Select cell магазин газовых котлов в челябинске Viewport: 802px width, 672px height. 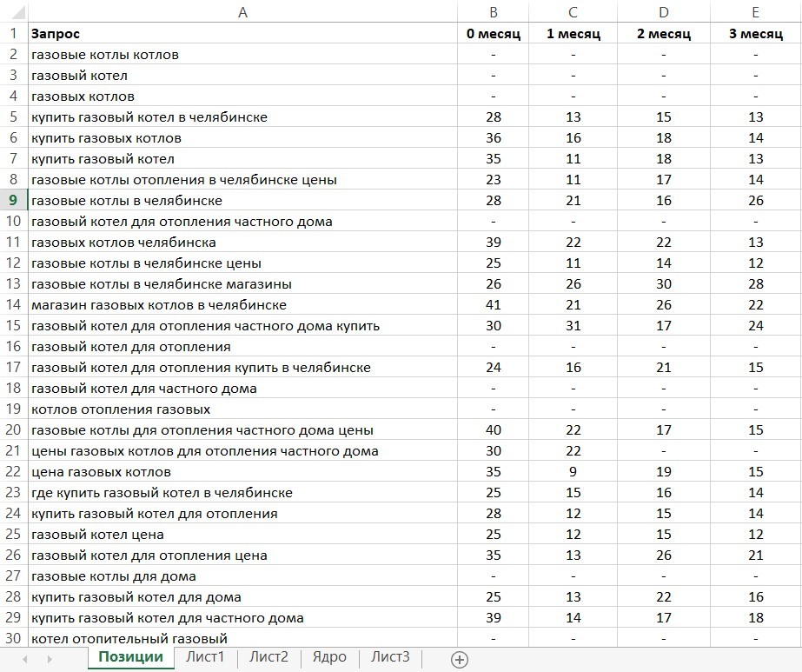(242, 304)
